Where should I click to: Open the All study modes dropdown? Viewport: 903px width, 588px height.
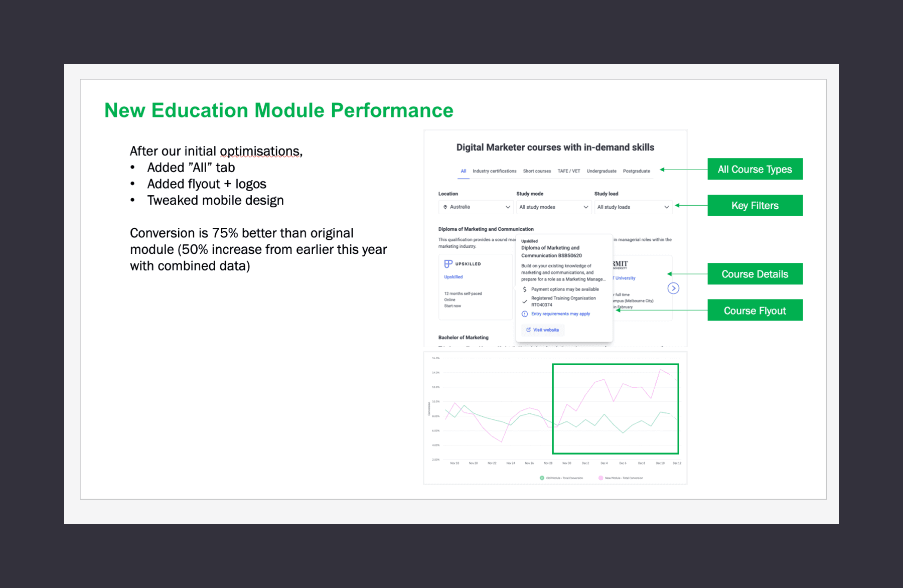(x=554, y=207)
